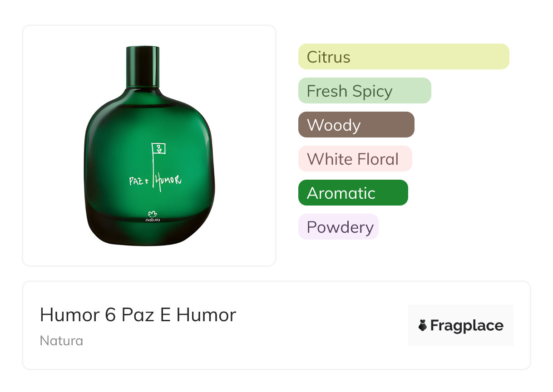Open the Natura brand name below the title

61,341
